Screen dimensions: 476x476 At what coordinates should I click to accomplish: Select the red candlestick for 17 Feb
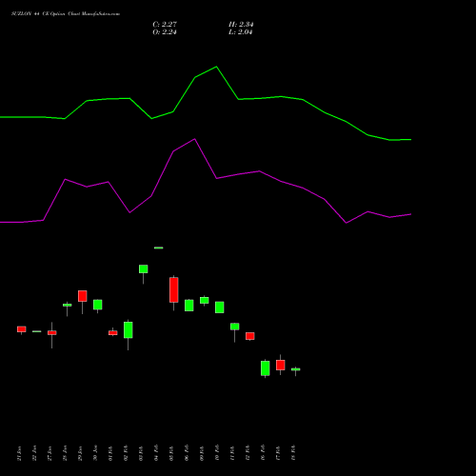pos(281,365)
